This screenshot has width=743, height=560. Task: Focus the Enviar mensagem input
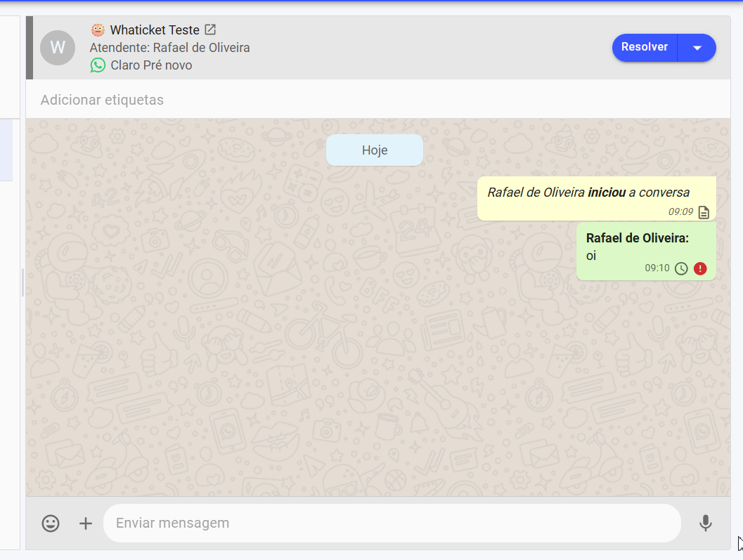pos(392,523)
